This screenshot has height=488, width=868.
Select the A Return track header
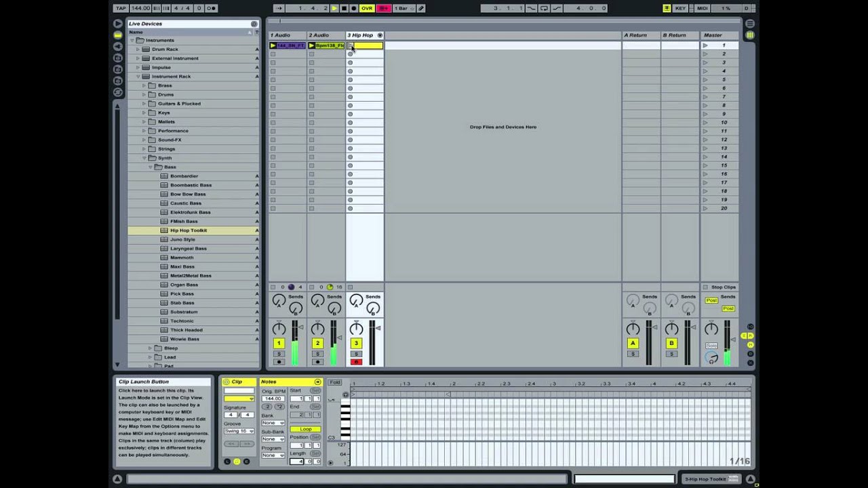click(641, 35)
